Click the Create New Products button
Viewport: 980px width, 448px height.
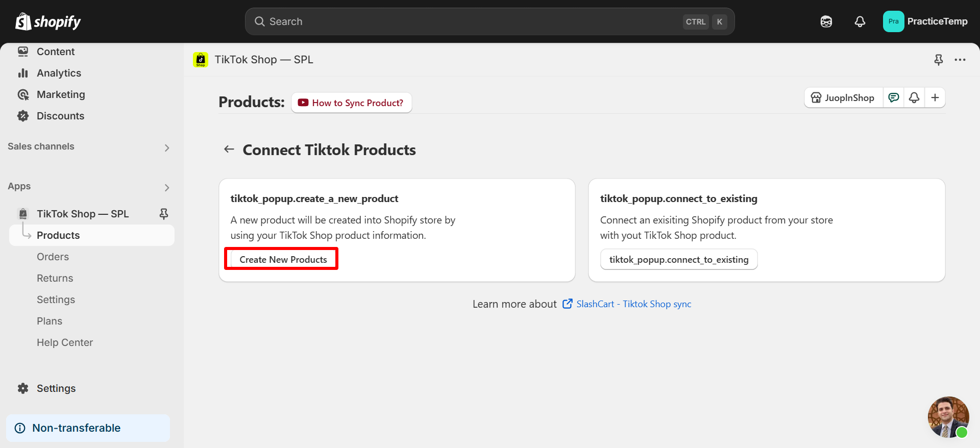(x=283, y=259)
